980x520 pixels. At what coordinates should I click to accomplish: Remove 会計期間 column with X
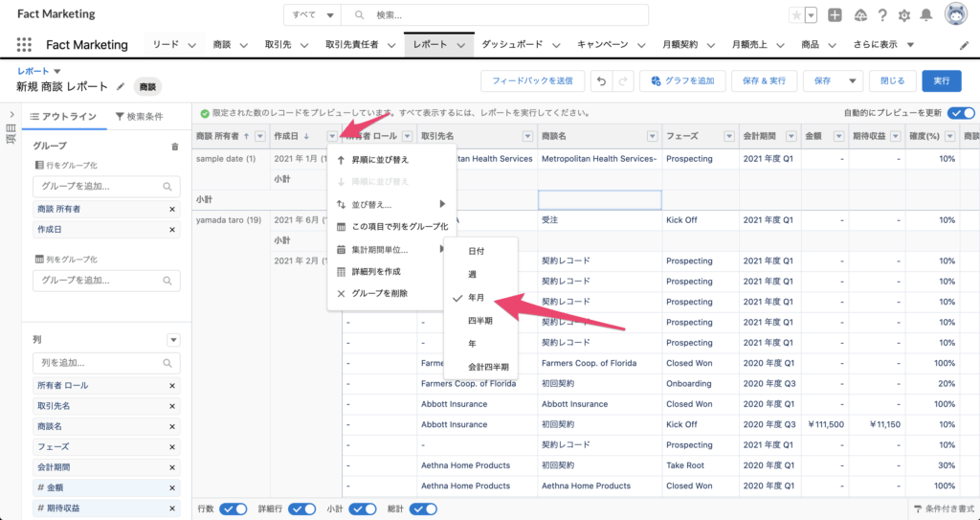(x=172, y=467)
